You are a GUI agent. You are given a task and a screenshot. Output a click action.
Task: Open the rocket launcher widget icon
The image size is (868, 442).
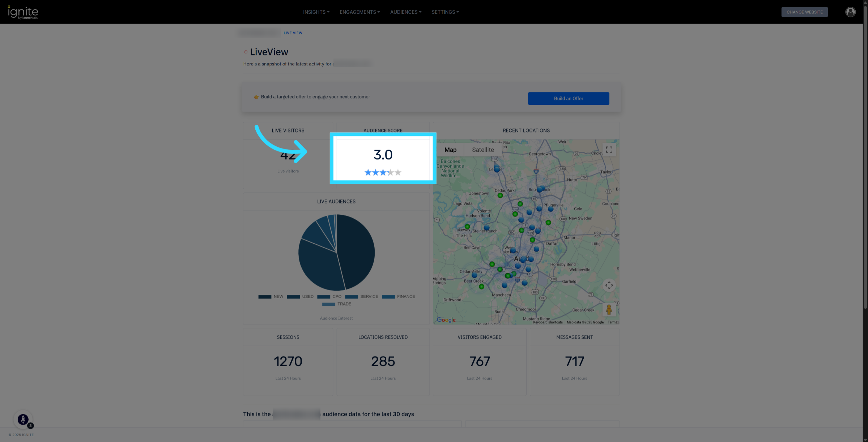coord(23,419)
